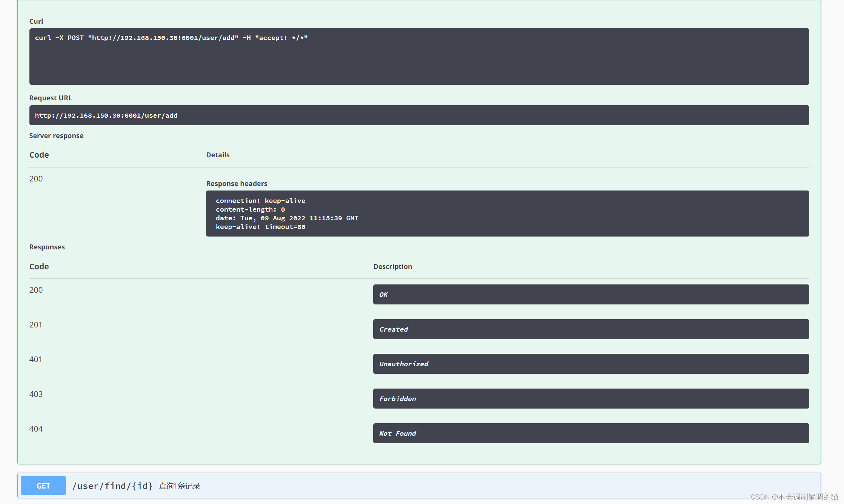This screenshot has width=844, height=504.
Task: Click response code 404
Action: tap(36, 429)
